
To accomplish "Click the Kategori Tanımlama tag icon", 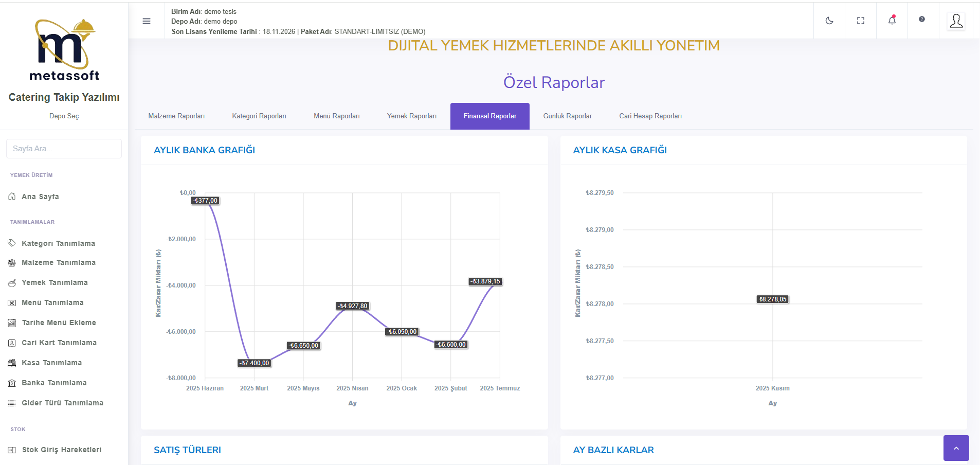I will [x=12, y=243].
